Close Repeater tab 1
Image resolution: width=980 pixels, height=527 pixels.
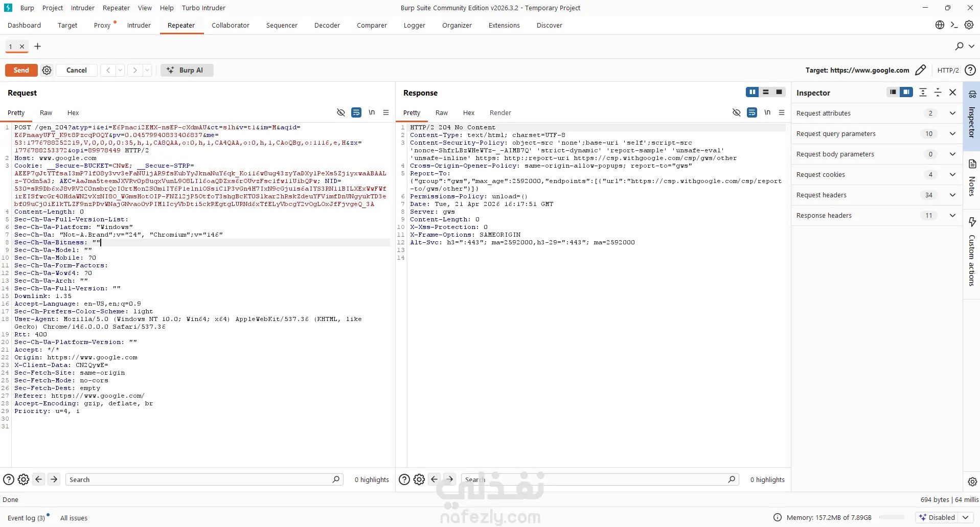(x=22, y=47)
